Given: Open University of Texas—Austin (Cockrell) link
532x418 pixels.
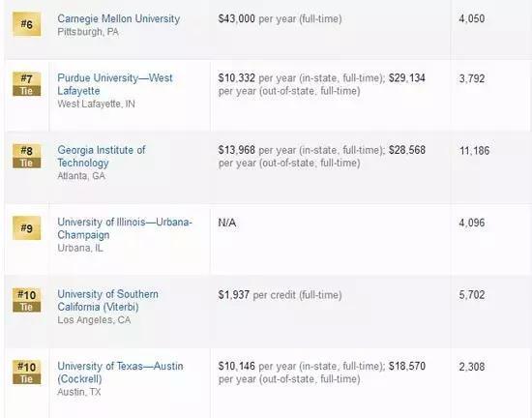Looking at the screenshot, I should [120, 373].
